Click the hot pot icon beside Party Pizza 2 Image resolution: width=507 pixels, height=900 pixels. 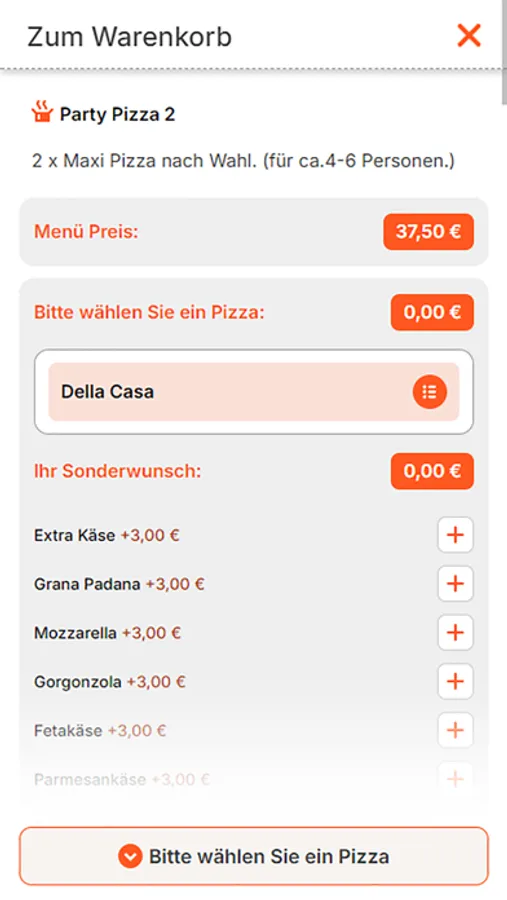(x=42, y=112)
